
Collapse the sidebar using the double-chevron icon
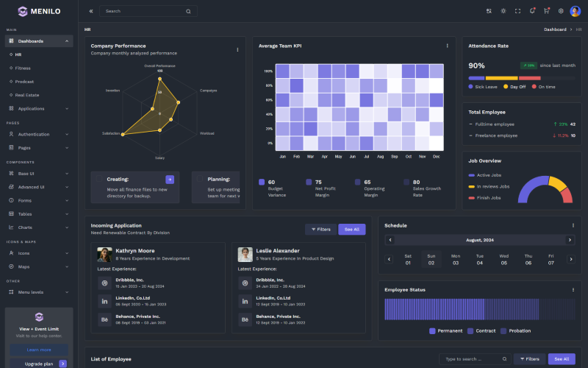(91, 11)
